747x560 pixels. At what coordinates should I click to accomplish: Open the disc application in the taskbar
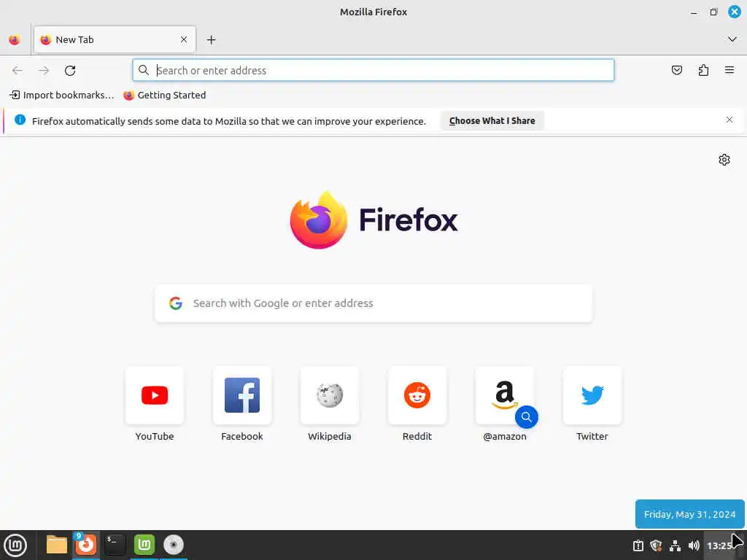click(x=174, y=545)
